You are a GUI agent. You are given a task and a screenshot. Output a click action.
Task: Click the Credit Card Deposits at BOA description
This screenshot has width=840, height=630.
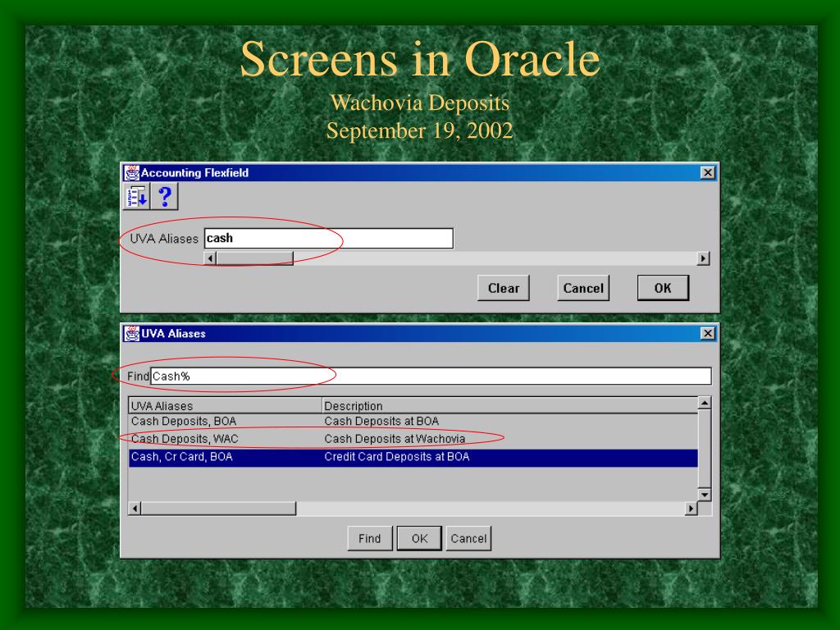click(397, 457)
